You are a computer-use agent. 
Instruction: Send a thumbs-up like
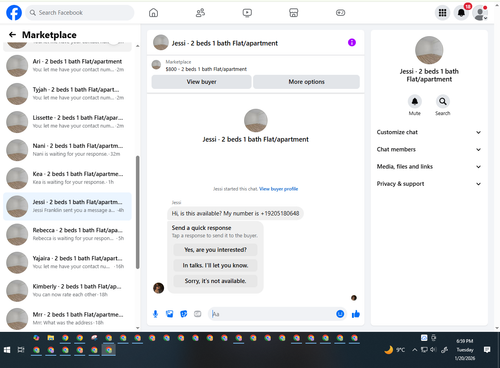[356, 314]
